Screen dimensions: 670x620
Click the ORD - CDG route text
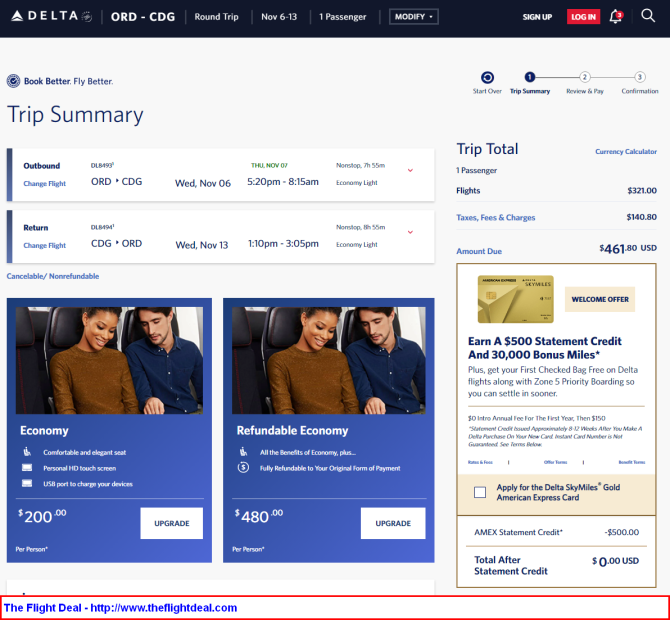click(143, 17)
